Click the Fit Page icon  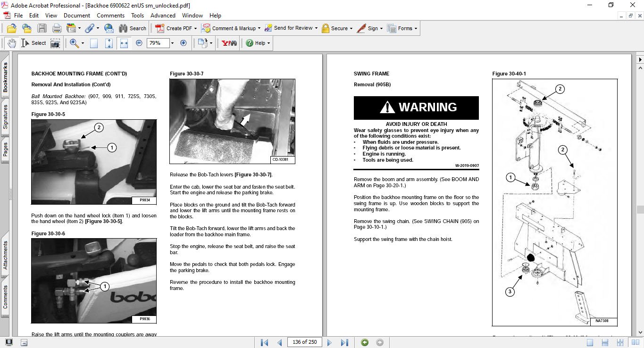[x=109, y=43]
